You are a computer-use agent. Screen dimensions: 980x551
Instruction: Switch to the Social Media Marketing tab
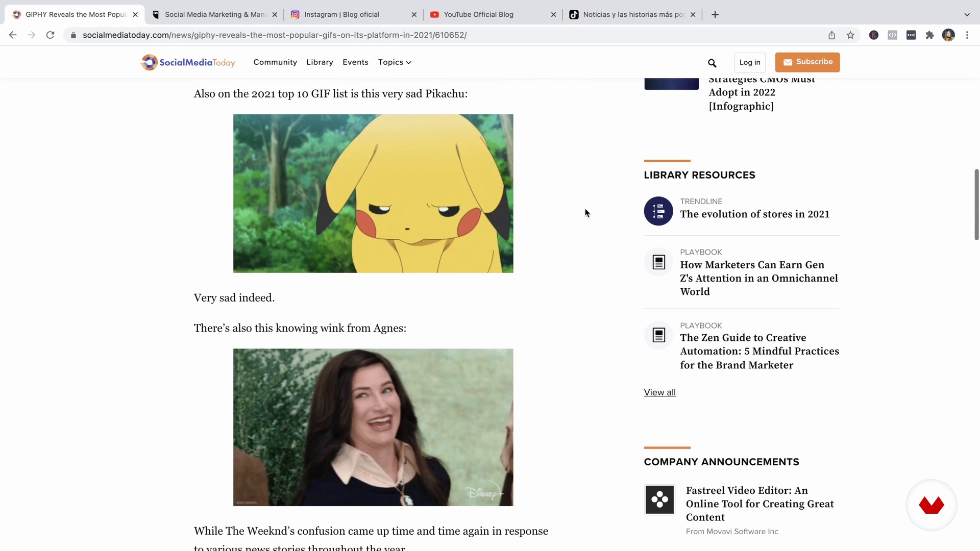214,15
